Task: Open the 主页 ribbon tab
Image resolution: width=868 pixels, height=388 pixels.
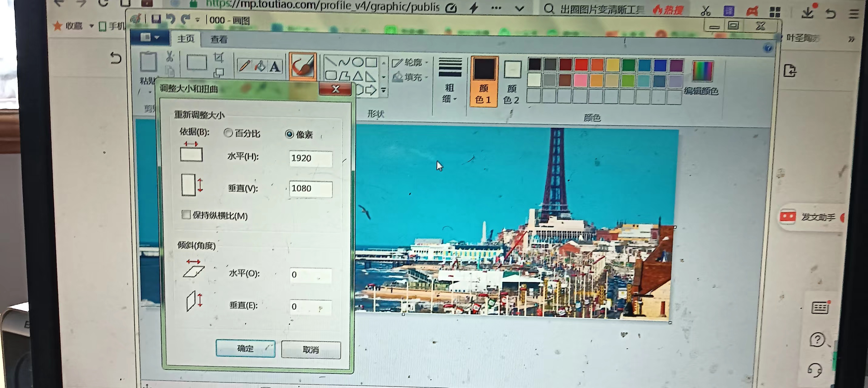Action: click(186, 38)
